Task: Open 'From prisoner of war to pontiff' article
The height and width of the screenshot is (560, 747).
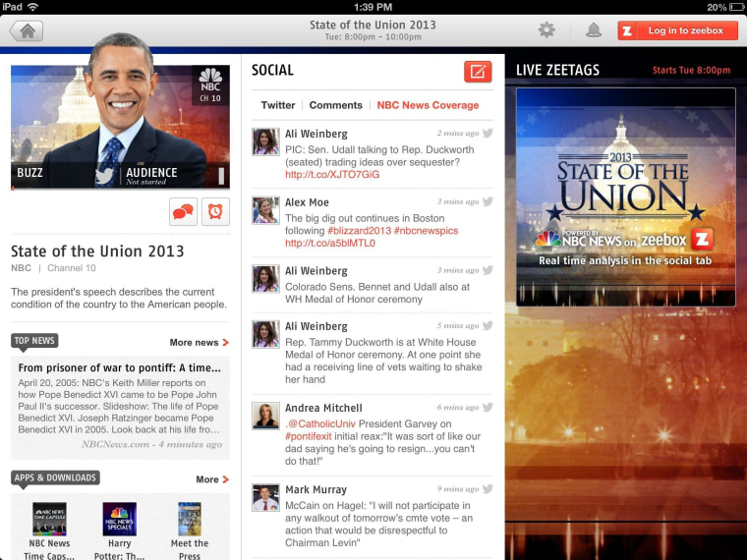Action: coord(120,408)
